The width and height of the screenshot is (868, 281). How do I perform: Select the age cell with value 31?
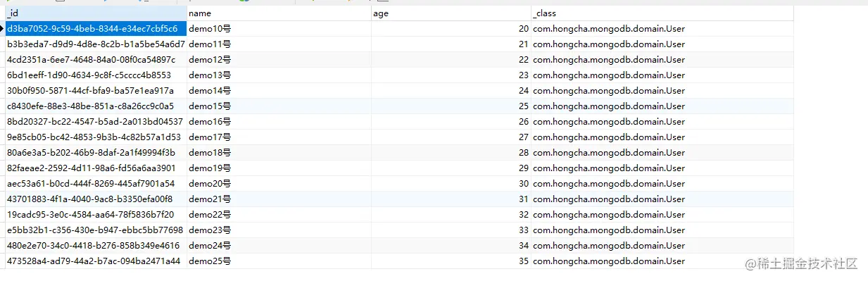(x=451, y=199)
